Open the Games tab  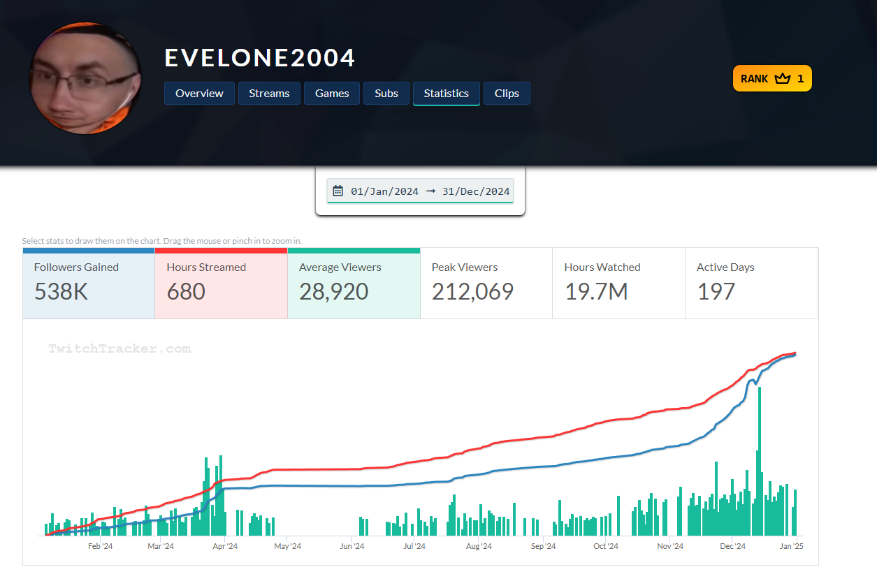[x=332, y=94]
